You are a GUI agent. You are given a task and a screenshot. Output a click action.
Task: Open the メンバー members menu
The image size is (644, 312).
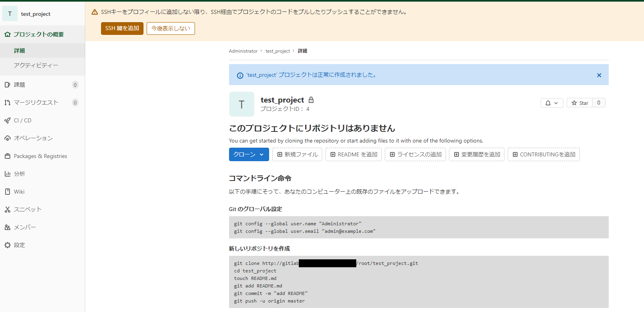pos(42,227)
